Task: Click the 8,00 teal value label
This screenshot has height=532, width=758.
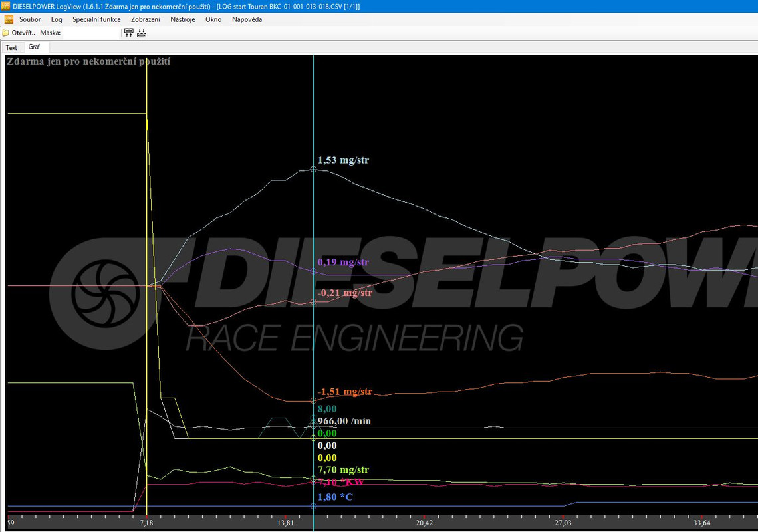Action: point(326,409)
